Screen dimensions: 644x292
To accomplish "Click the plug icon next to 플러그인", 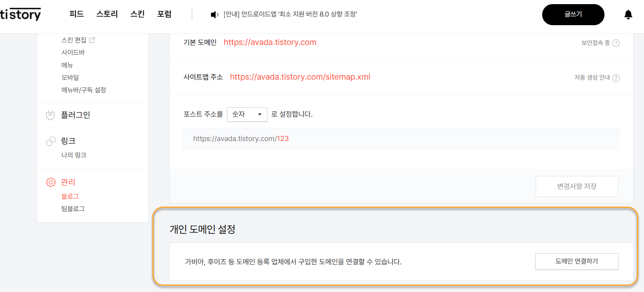I will (50, 115).
